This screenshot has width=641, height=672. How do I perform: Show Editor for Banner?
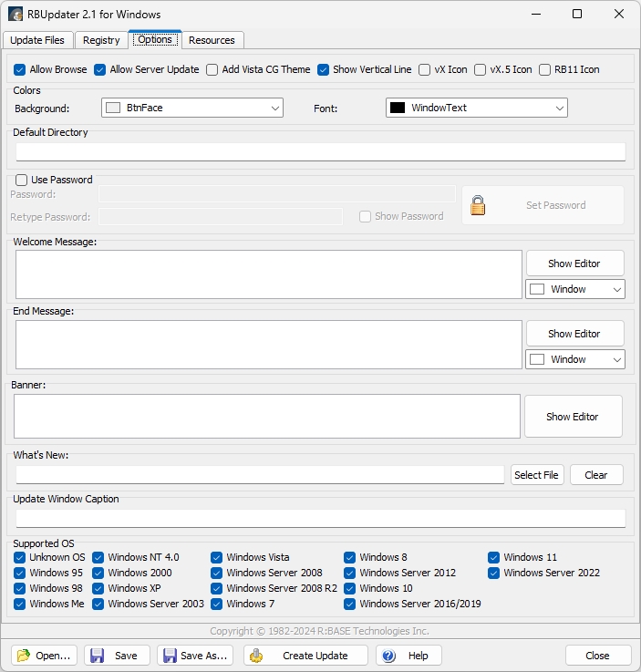tap(574, 416)
